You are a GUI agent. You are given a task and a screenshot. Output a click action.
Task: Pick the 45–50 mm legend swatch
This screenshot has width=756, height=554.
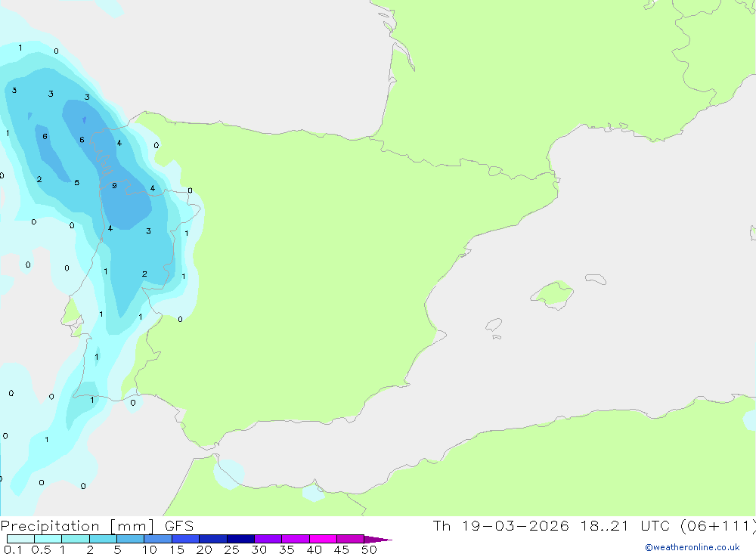pyautogui.click(x=351, y=539)
